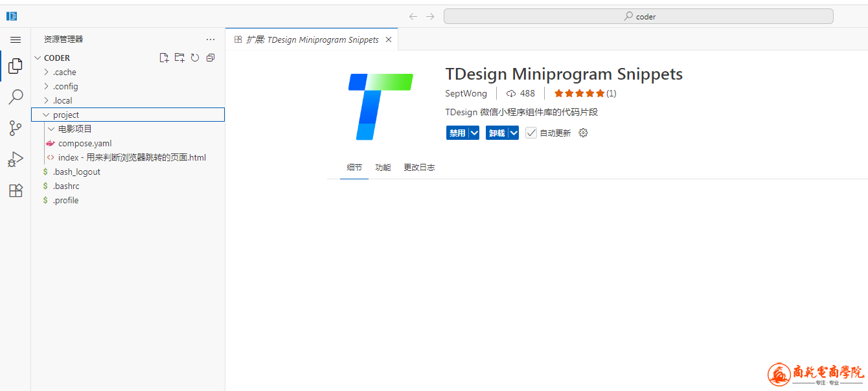
Task: Click the TDesign extension logo image
Action: (x=381, y=107)
